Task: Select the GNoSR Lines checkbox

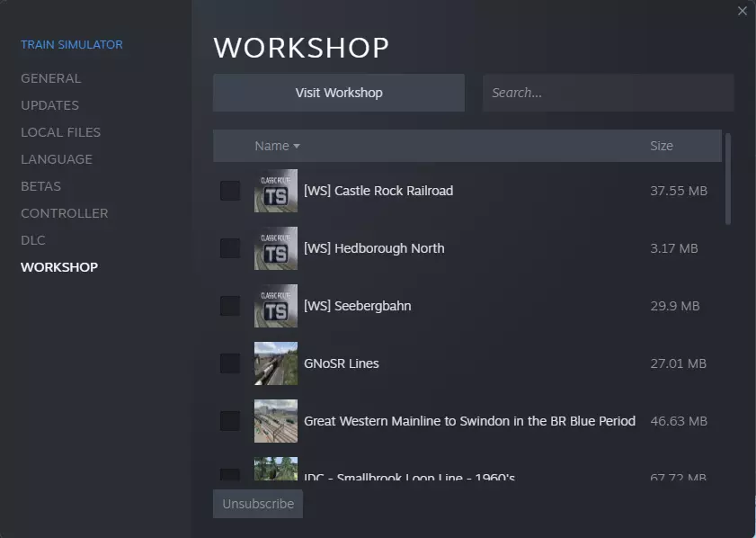Action: coord(230,363)
